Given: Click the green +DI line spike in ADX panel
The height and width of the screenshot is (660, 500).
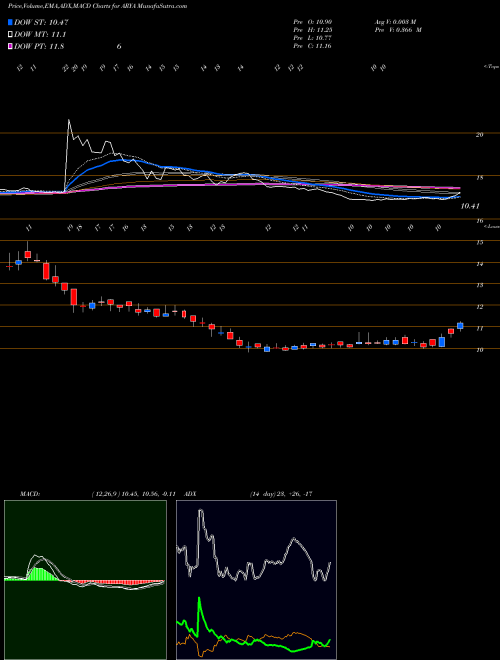Looking at the screenshot, I should [199, 599].
